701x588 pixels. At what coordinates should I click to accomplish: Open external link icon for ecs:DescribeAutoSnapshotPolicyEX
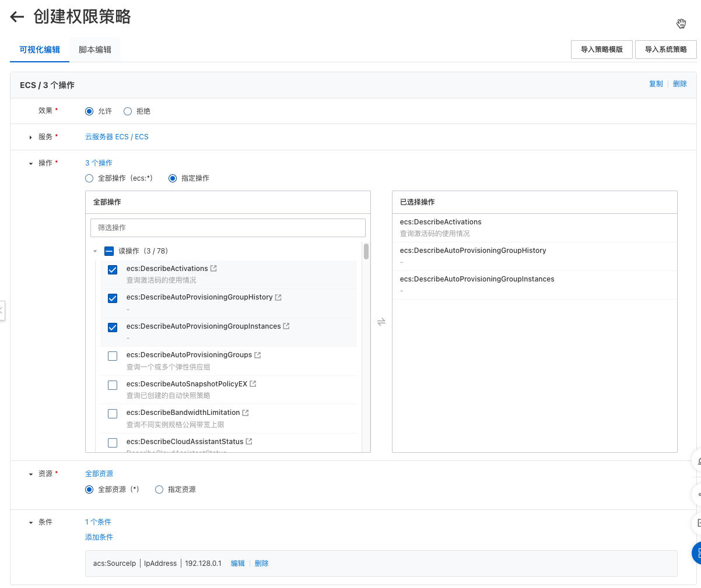click(x=253, y=384)
